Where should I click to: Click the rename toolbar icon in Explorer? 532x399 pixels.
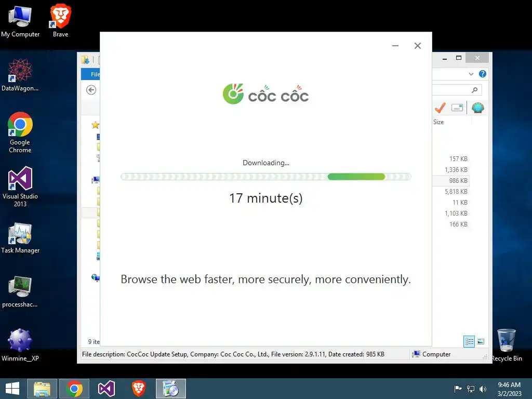click(457, 108)
